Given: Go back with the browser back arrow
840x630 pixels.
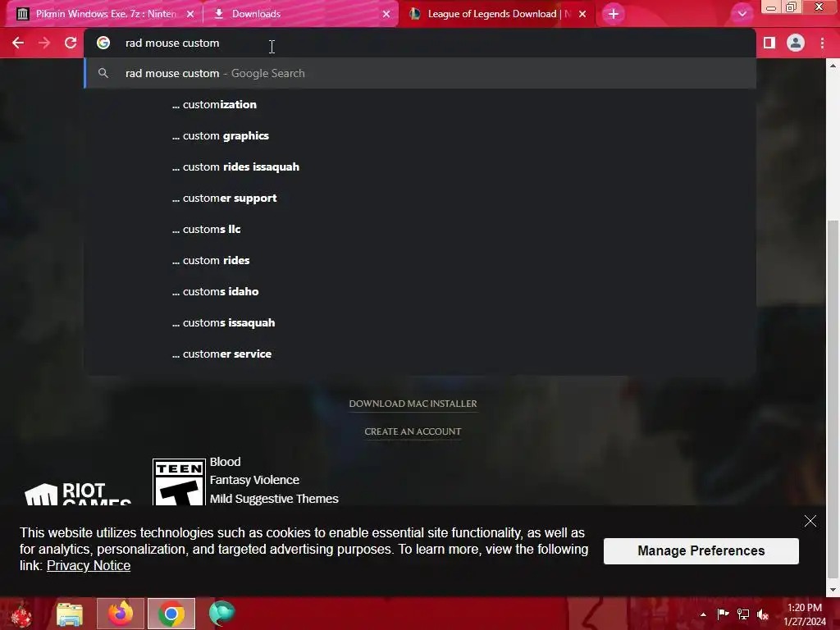Looking at the screenshot, I should (x=18, y=43).
